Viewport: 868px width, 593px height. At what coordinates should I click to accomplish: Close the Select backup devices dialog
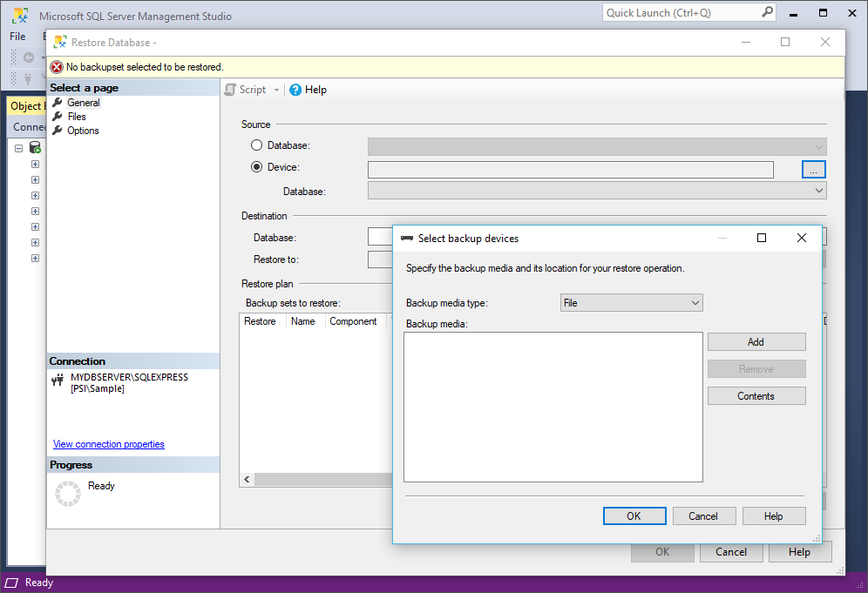pyautogui.click(x=802, y=238)
